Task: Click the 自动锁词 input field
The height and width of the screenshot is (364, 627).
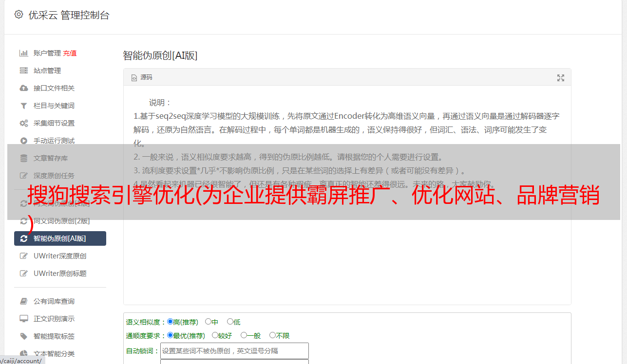Action: point(234,351)
